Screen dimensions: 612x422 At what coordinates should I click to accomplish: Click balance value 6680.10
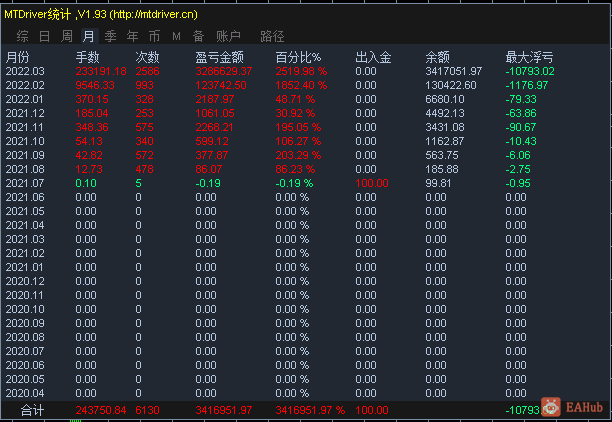click(x=445, y=100)
